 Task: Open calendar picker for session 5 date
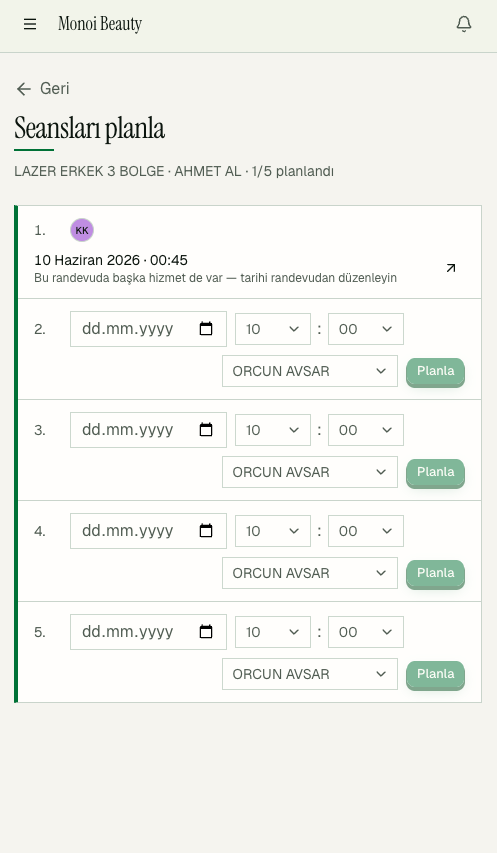point(206,632)
